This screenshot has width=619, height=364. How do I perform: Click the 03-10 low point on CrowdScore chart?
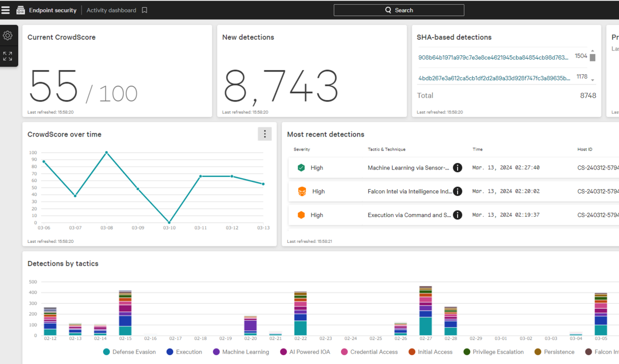tap(169, 223)
